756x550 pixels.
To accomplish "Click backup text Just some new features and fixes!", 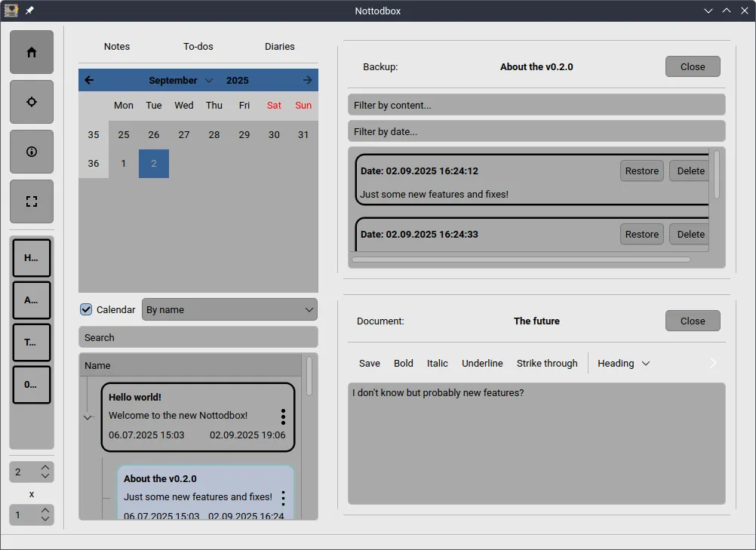I will coord(435,194).
